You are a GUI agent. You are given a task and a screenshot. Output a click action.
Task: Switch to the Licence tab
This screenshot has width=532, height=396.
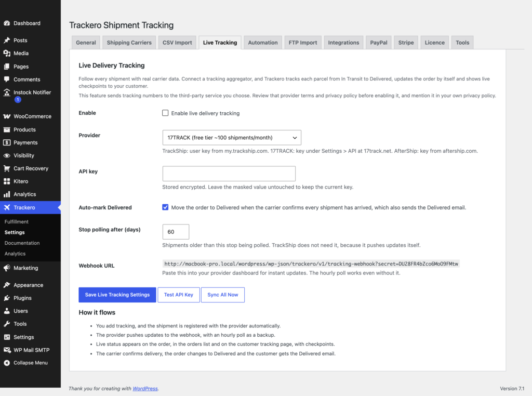(435, 43)
